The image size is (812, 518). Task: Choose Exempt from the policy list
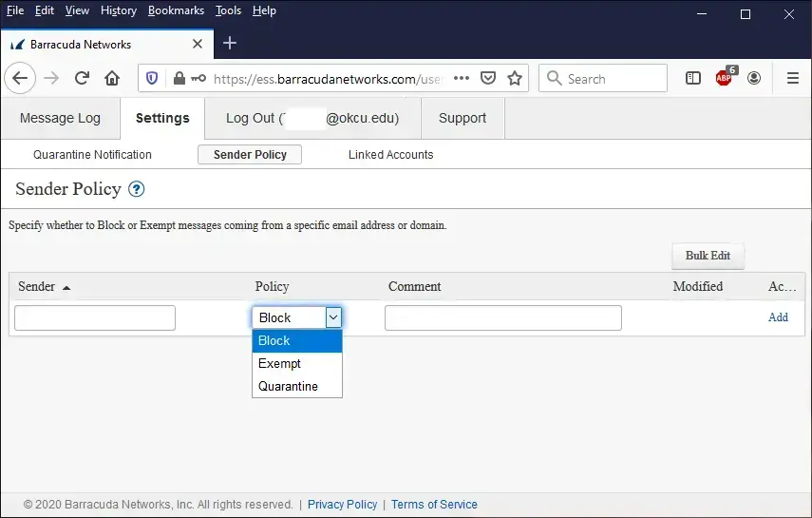(279, 364)
